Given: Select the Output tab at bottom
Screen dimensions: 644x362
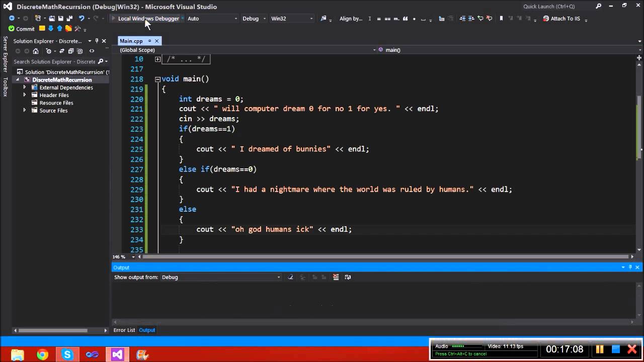Looking at the screenshot, I should point(147,330).
